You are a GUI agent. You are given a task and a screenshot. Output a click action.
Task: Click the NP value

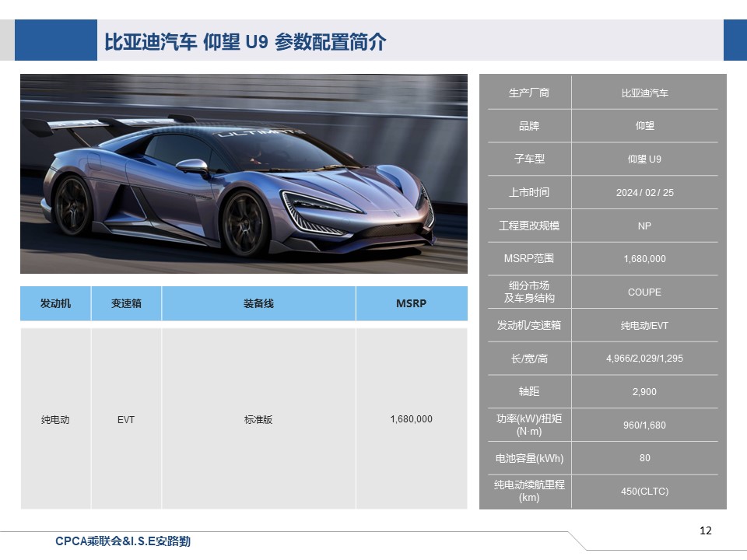coord(644,226)
